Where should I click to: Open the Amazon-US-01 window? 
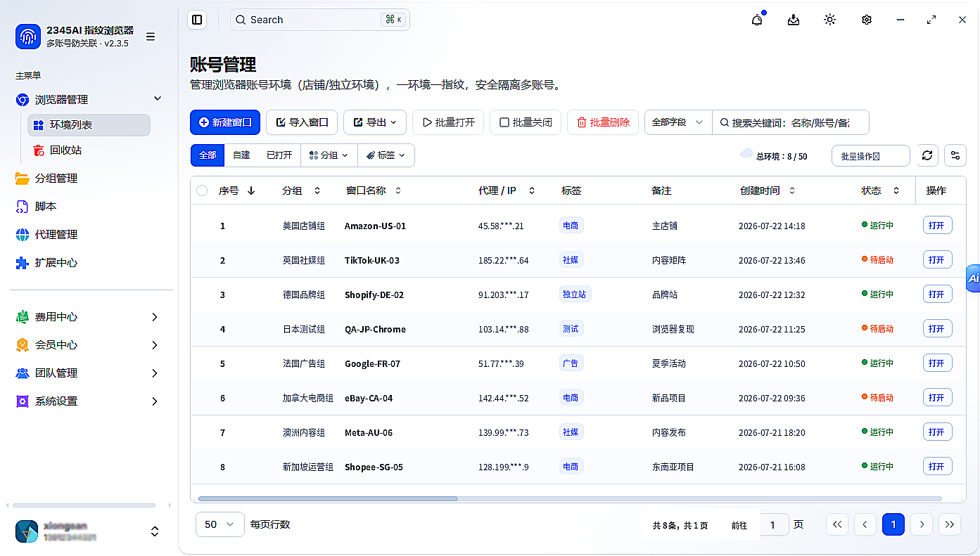pyautogui.click(x=937, y=225)
